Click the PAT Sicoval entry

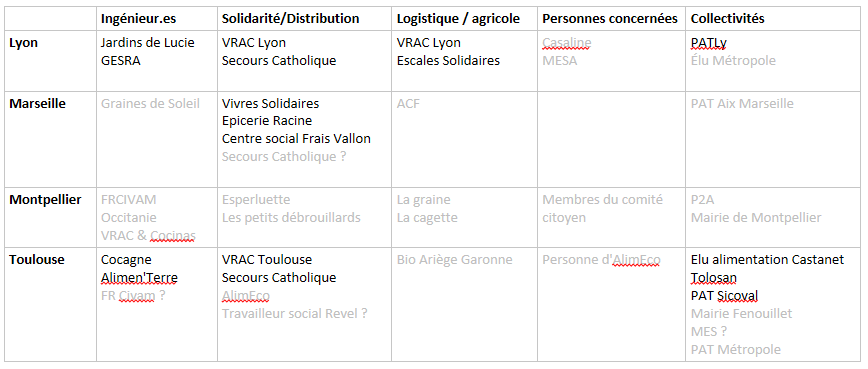724,296
